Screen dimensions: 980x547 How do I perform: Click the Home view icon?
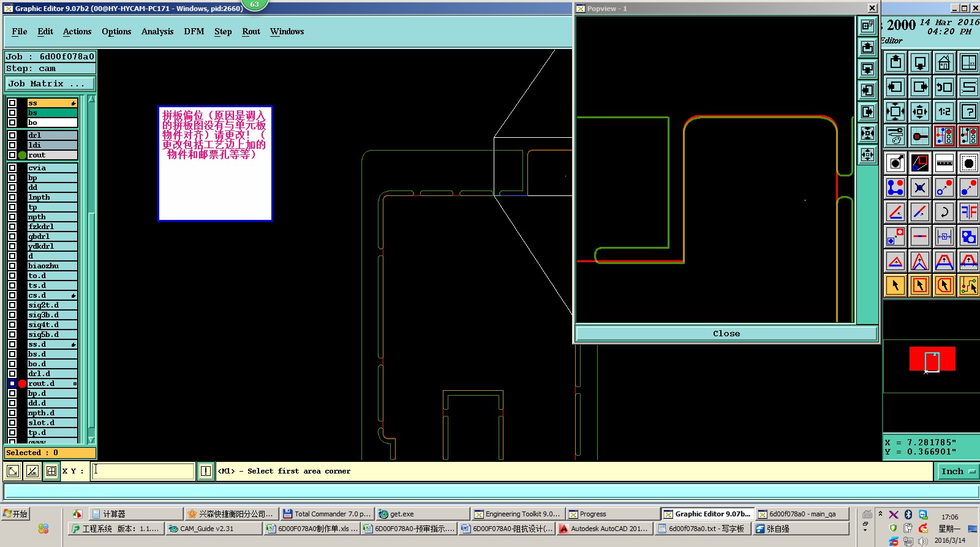944,62
